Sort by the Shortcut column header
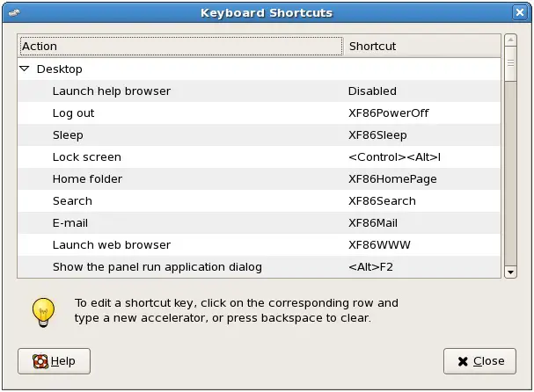Viewport: 534px width, 392px height. (421, 46)
